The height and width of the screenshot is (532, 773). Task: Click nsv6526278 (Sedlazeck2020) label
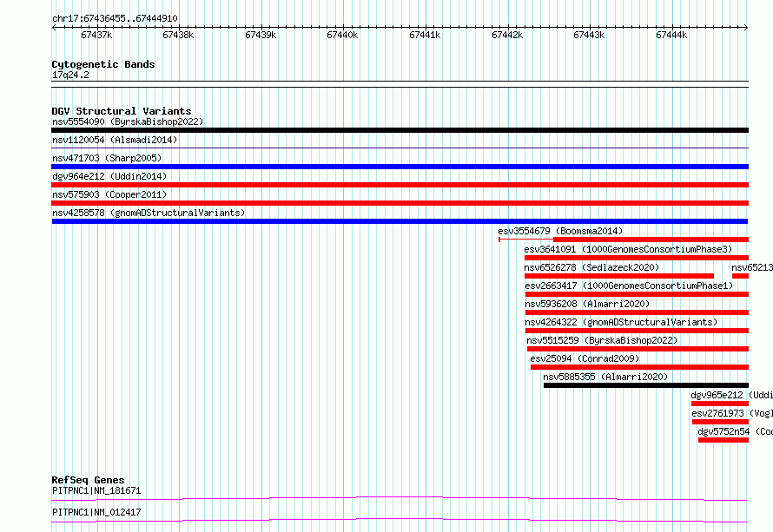click(x=591, y=267)
